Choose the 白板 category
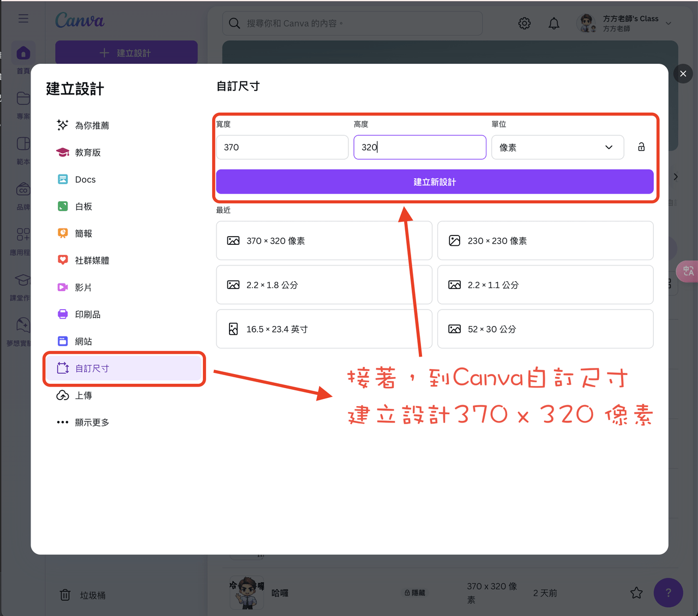Image resolution: width=698 pixels, height=616 pixels. tap(123, 207)
